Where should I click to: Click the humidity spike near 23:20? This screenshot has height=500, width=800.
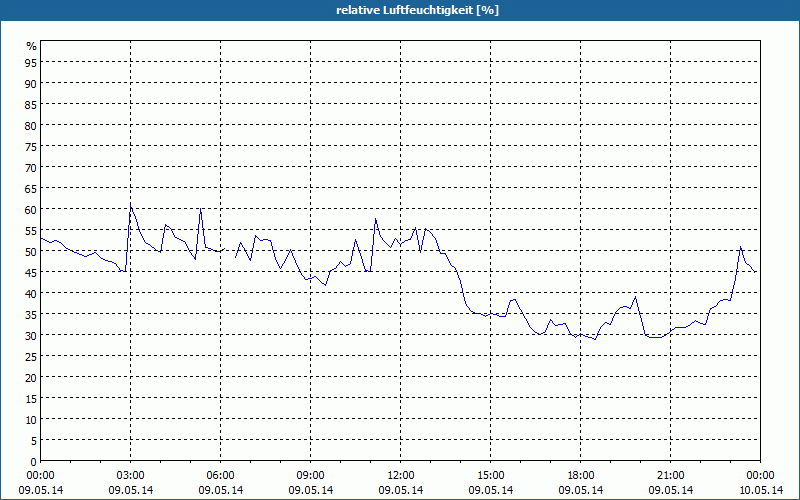point(740,247)
